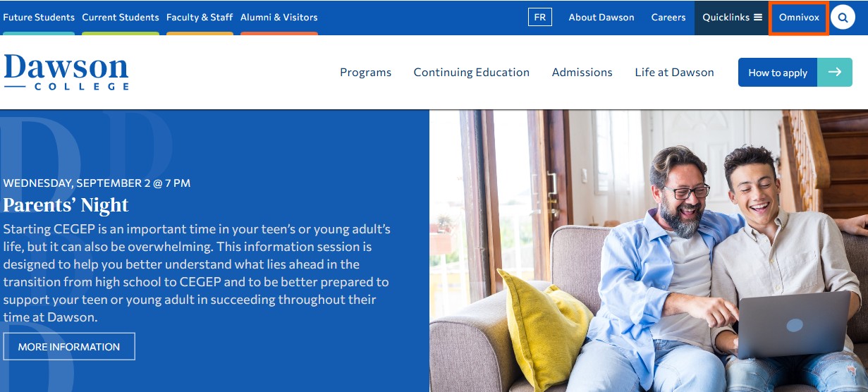
Task: Open the Omnivox link
Action: tap(799, 17)
